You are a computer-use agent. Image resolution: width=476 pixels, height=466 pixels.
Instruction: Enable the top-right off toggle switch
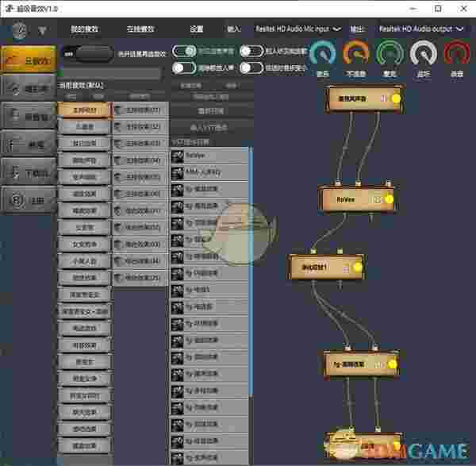251,51
